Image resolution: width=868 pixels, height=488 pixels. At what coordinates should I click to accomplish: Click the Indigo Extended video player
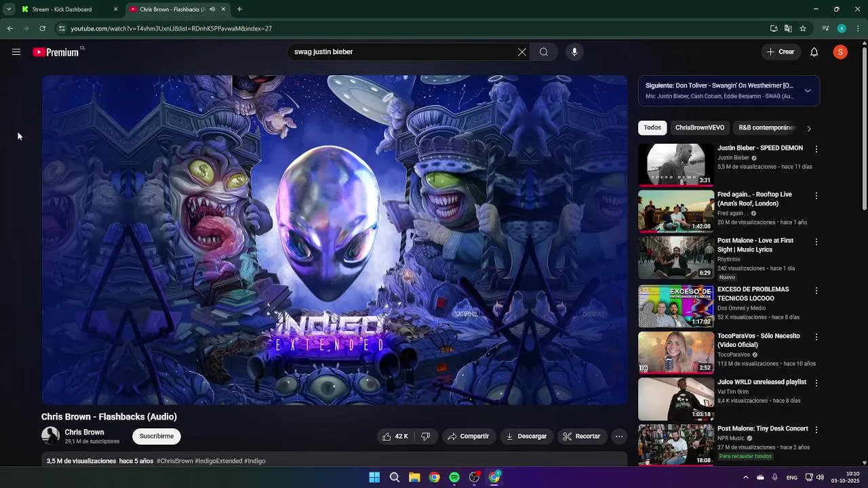(334, 240)
